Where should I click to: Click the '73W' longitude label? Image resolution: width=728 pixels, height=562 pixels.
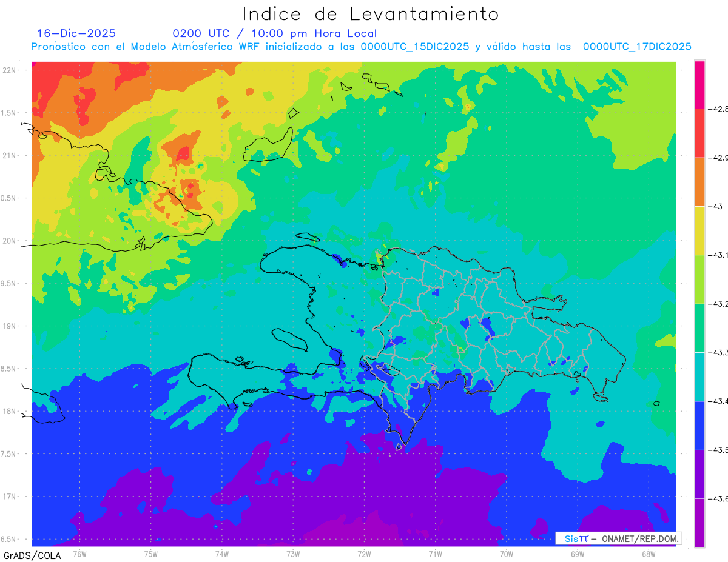293,554
